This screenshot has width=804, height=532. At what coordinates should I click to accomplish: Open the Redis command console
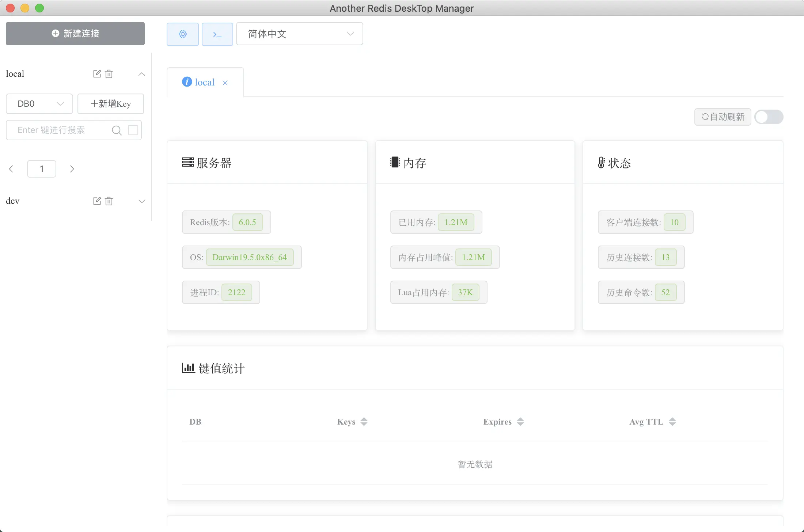tap(217, 34)
